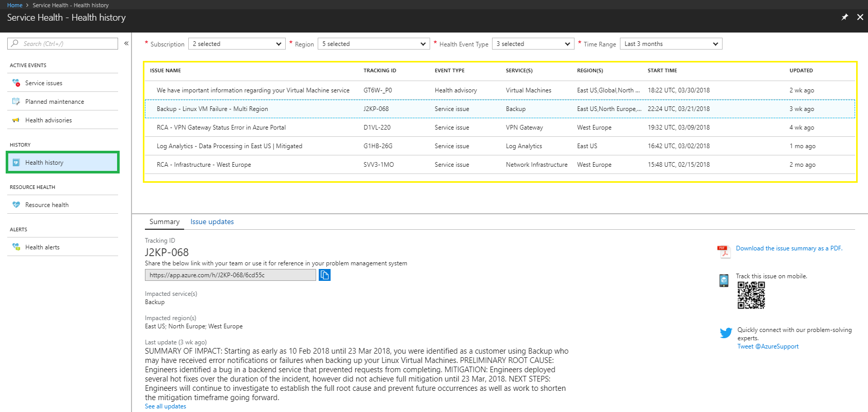Click start time 15:48 UTC, 02/15/2018

pyautogui.click(x=679, y=165)
